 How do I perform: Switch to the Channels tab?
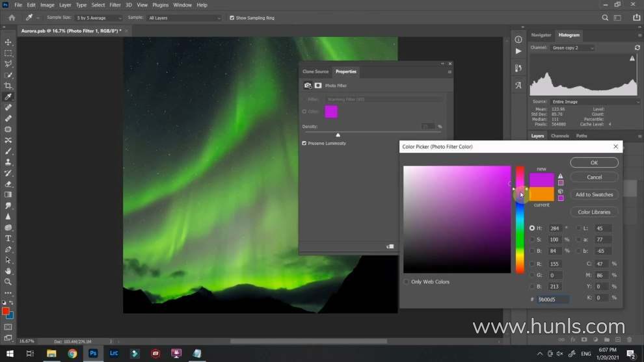tap(560, 136)
